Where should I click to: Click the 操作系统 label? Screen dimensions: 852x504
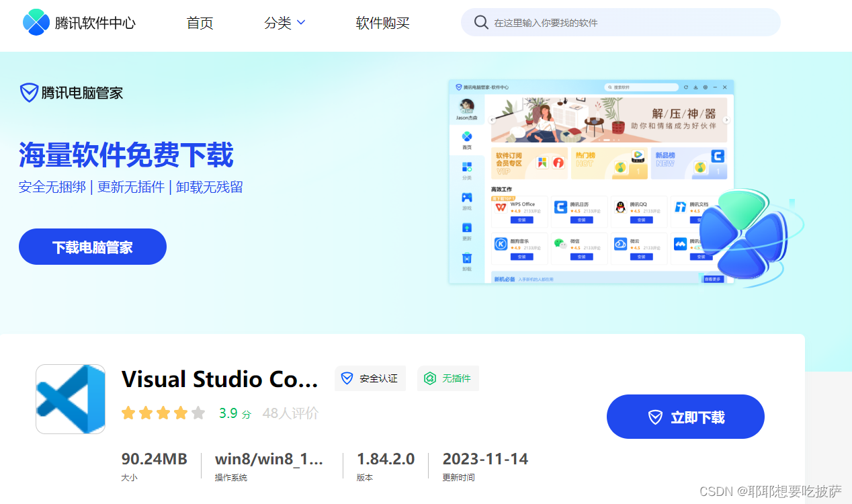[x=230, y=478]
